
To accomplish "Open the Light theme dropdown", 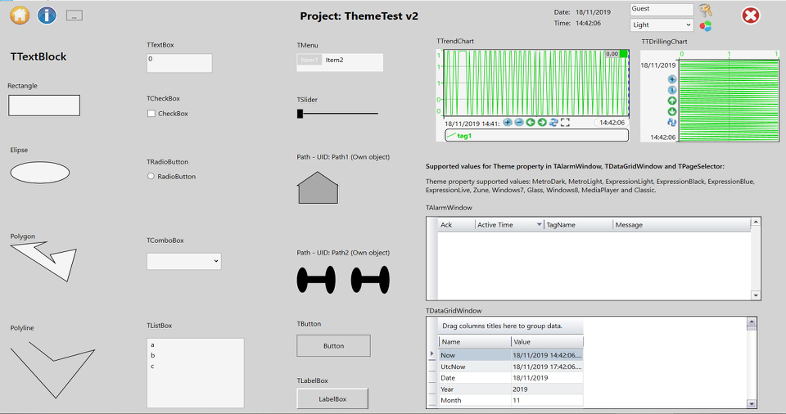I will point(661,24).
